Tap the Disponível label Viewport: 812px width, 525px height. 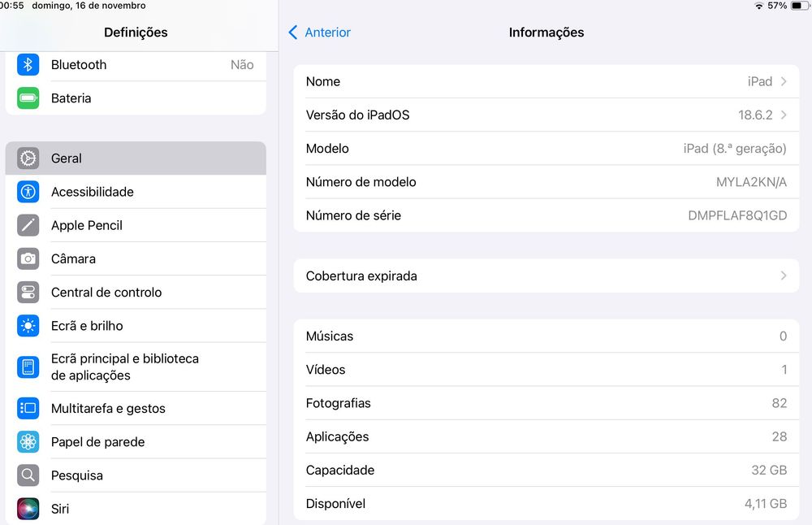335,504
